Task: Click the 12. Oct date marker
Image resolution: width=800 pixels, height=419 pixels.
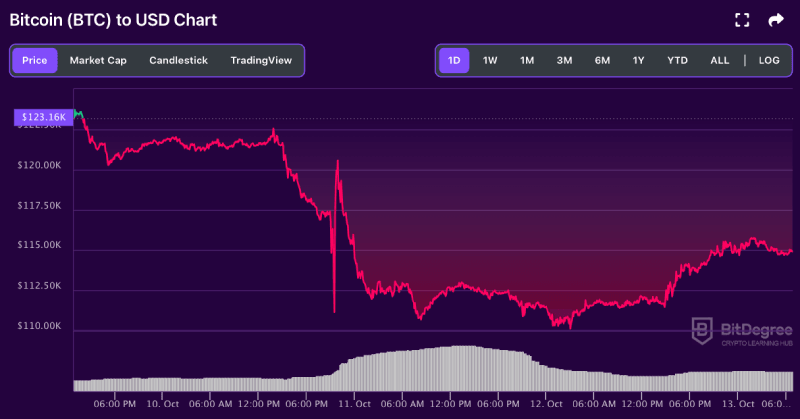Action: [546, 404]
